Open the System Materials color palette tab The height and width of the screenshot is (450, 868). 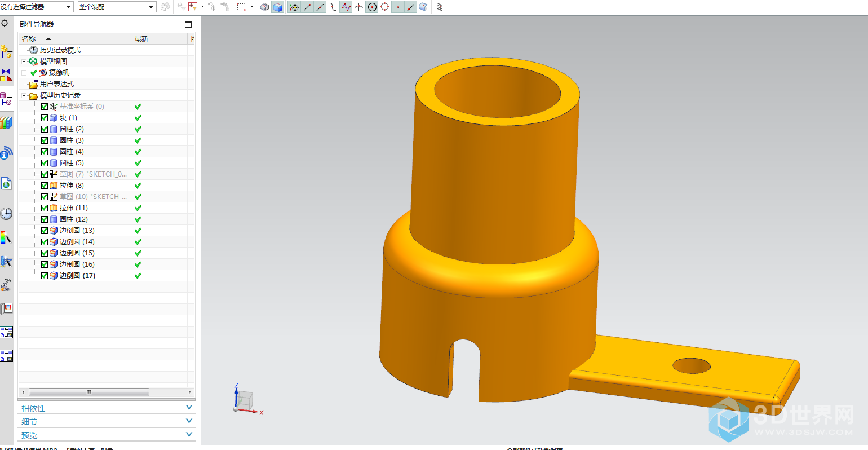click(6, 237)
